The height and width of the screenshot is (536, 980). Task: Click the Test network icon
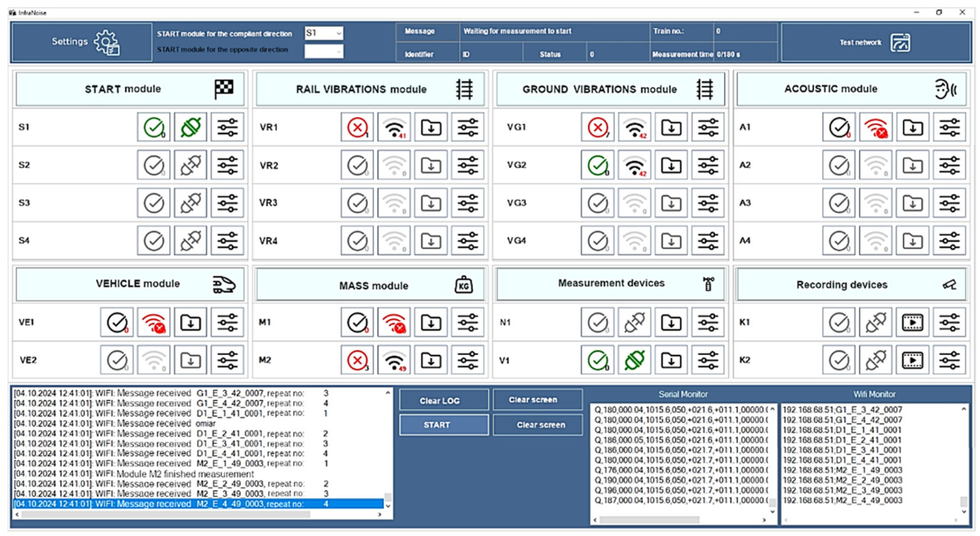(900, 43)
